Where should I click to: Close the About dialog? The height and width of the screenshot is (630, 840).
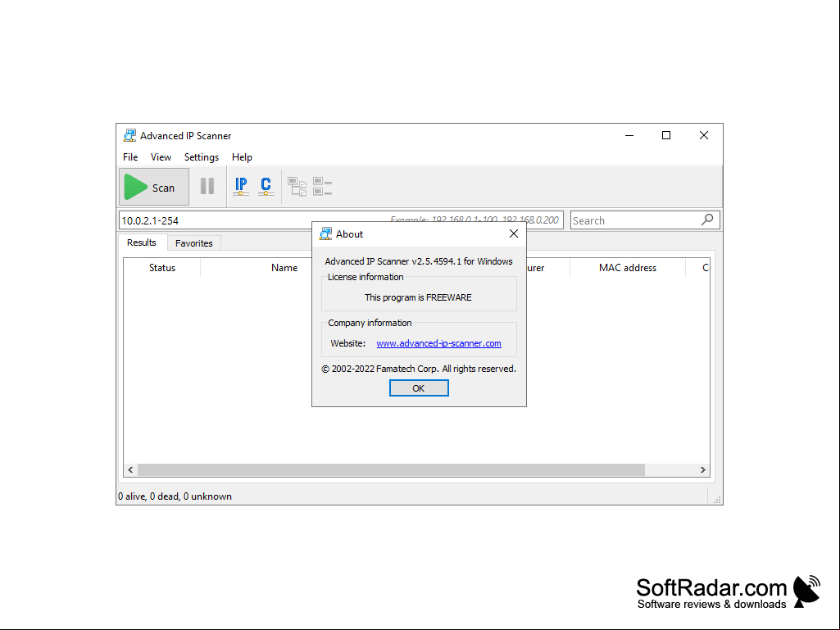(514, 233)
